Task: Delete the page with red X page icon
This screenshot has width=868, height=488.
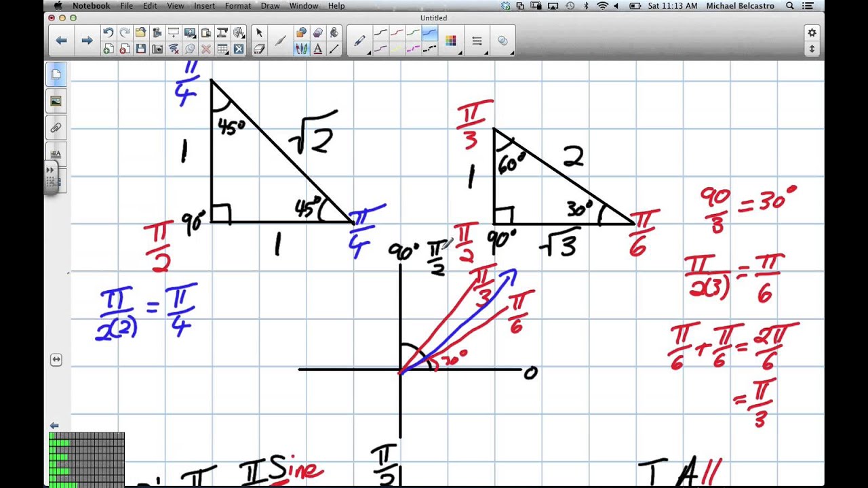Action: (125, 49)
